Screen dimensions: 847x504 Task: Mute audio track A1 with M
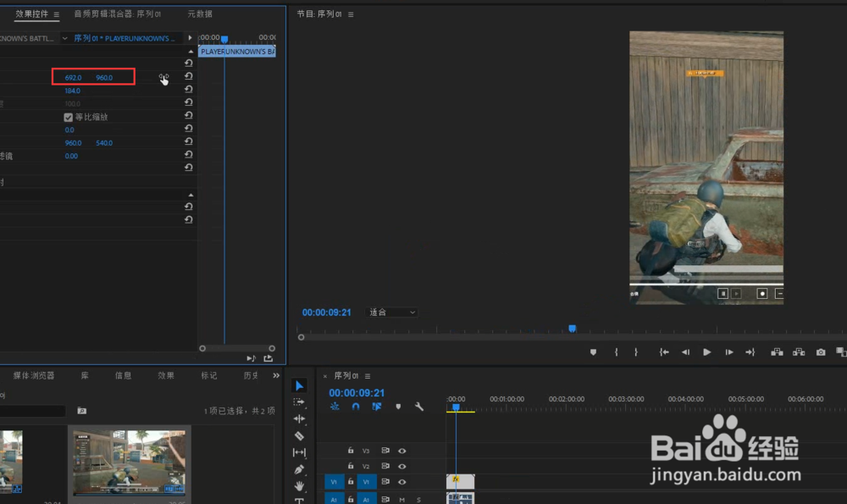tap(401, 500)
